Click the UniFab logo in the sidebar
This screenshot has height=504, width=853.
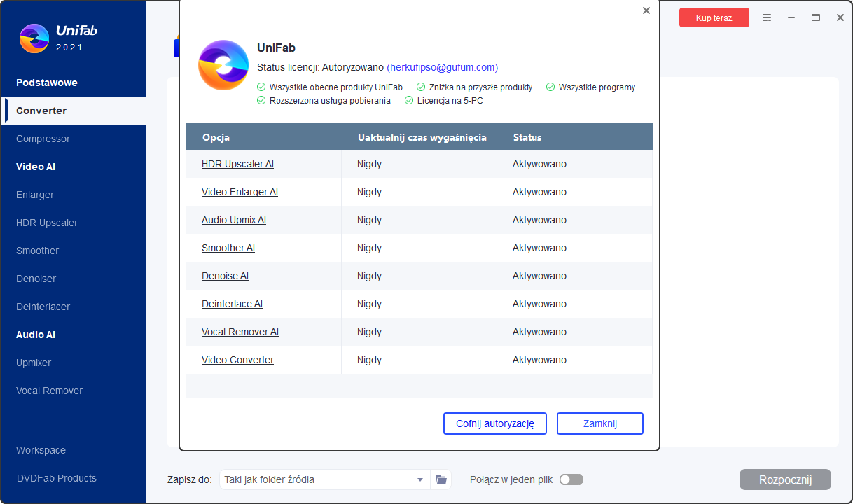34,38
